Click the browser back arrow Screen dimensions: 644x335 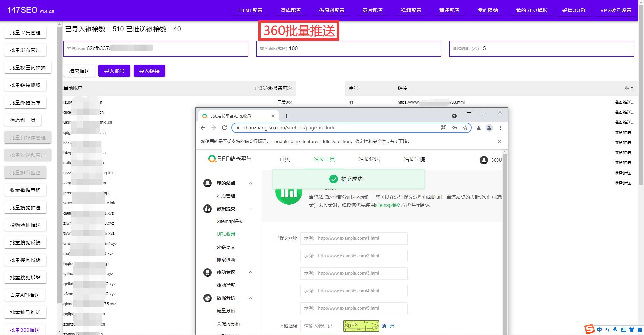tap(203, 128)
